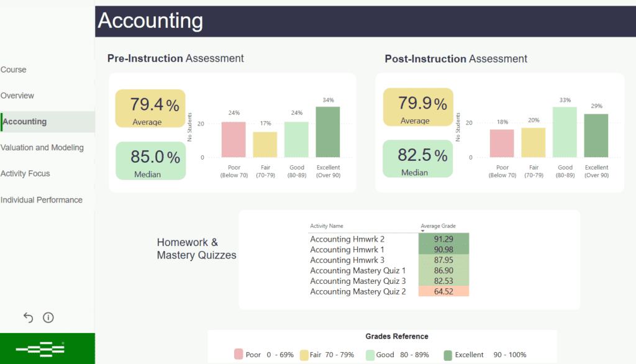Go to the Overview page
Viewport: 636px width, 364px height.
coord(17,96)
